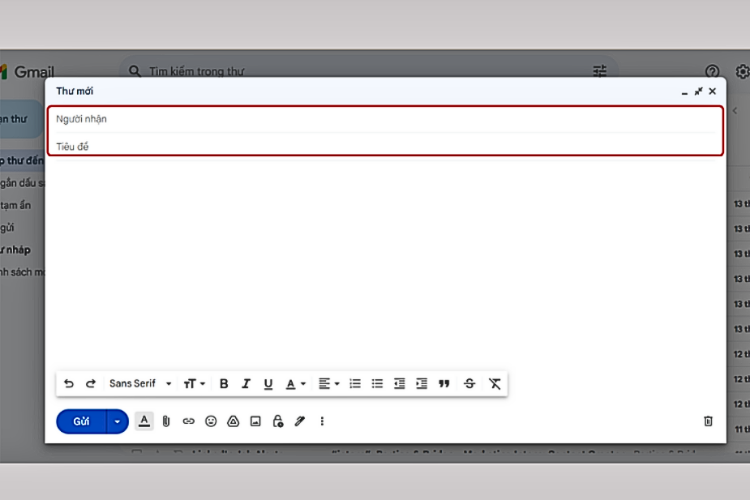
Task: Toggle the formatting options toolbar
Action: (144, 421)
